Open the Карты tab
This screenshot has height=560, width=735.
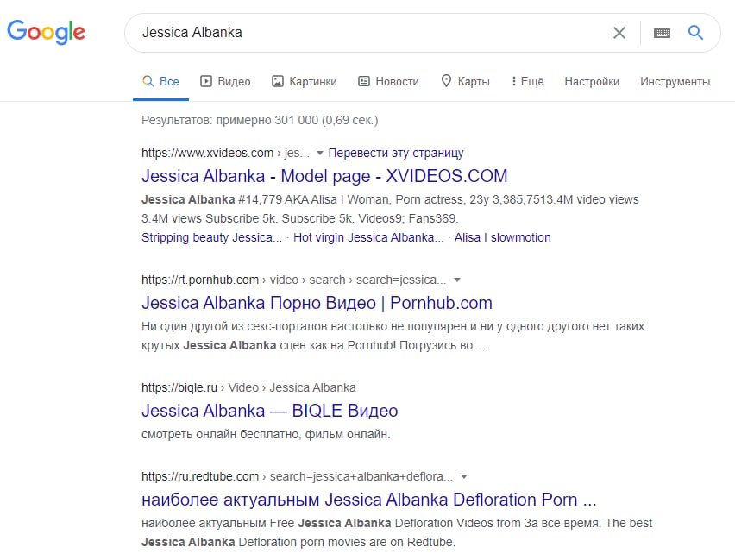(466, 81)
